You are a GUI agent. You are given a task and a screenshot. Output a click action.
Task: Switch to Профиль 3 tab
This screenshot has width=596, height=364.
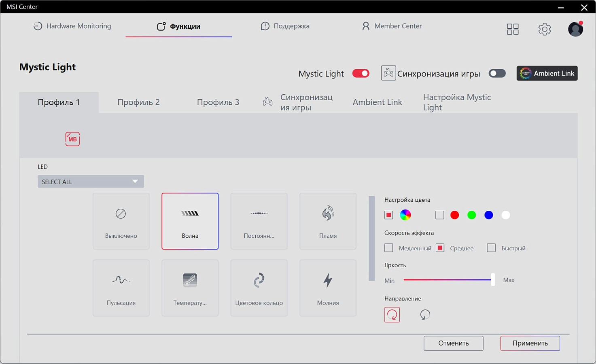point(218,102)
